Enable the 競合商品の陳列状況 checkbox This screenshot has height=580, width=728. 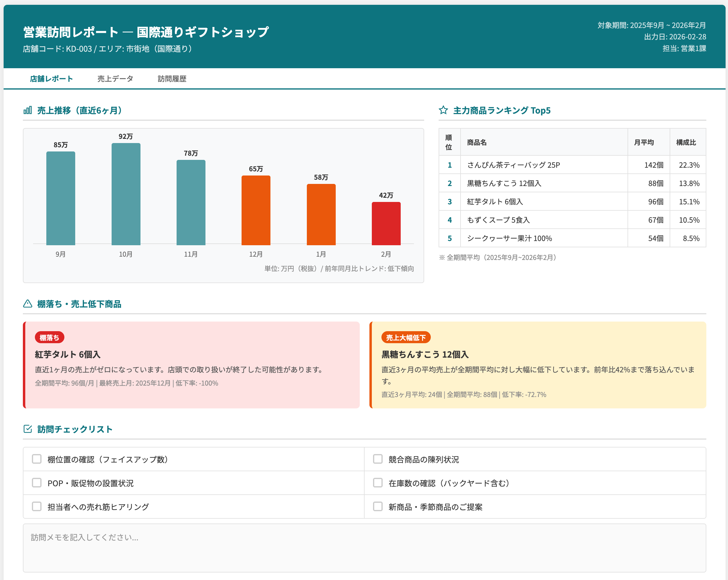tap(377, 459)
